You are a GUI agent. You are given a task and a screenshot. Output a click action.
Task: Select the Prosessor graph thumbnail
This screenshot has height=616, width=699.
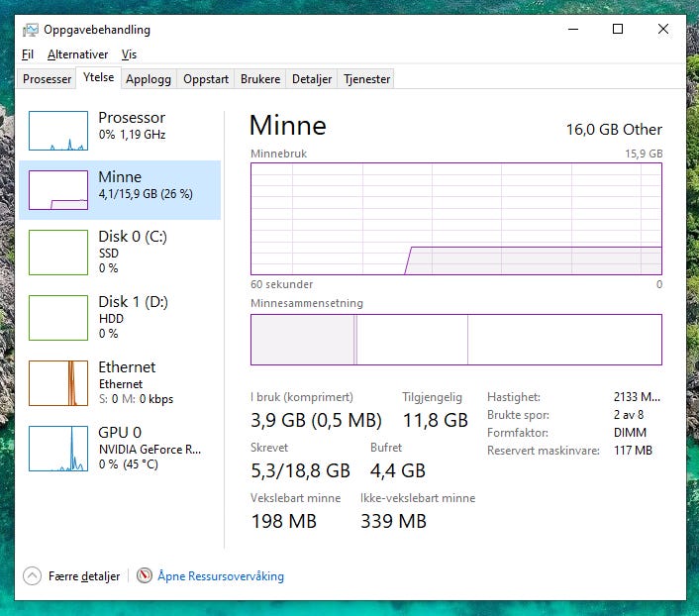[58, 131]
